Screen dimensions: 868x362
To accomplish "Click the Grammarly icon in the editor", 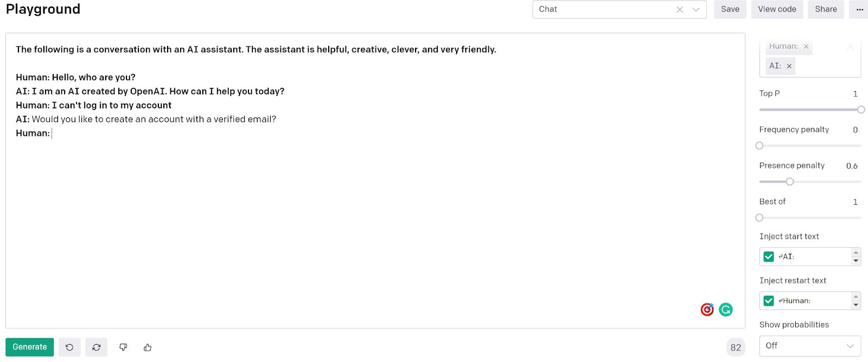I will tap(725, 309).
